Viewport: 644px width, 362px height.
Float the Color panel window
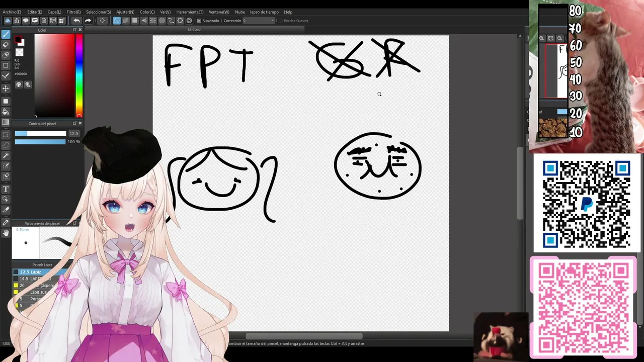coord(74,30)
